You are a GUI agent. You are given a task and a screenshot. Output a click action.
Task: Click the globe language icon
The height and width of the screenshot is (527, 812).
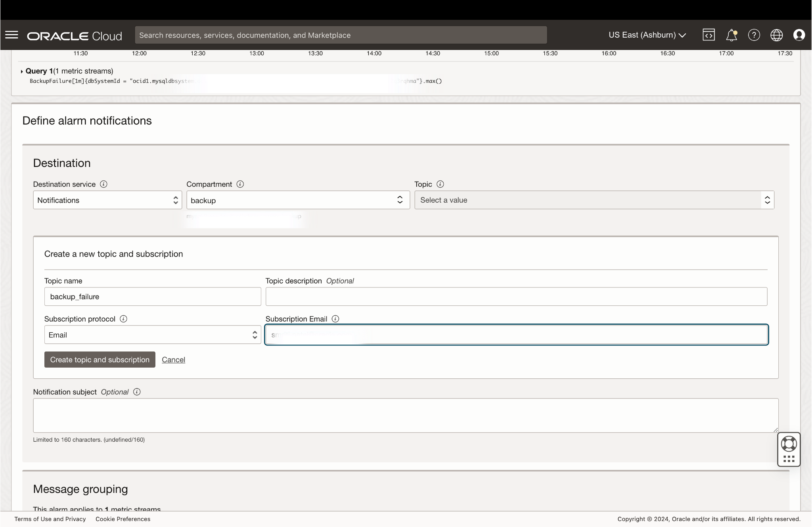[777, 35]
